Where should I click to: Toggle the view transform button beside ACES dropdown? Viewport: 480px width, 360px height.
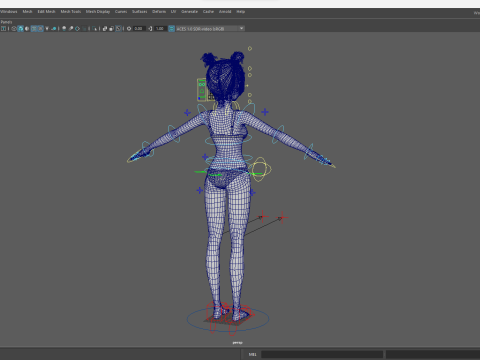[x=171, y=29]
